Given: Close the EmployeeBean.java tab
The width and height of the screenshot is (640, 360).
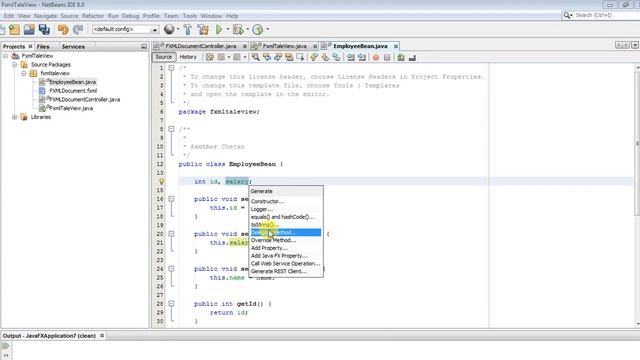Looking at the screenshot, I should (396, 47).
